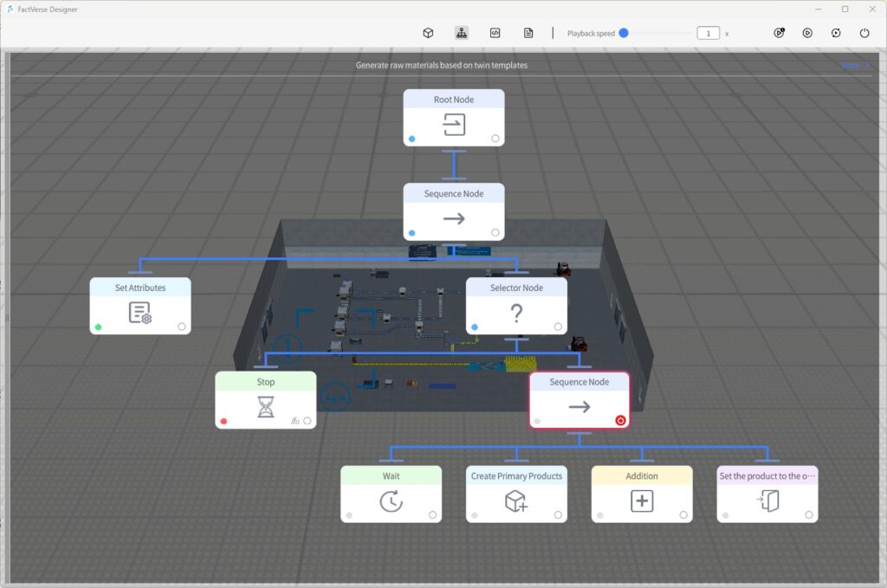This screenshot has width=887, height=588.
Task: Click the Stop node f(x) expression icon
Action: (x=295, y=421)
